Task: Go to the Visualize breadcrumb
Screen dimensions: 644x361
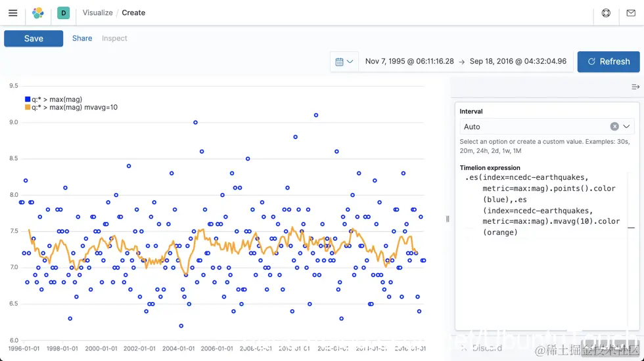Action: [x=97, y=12]
